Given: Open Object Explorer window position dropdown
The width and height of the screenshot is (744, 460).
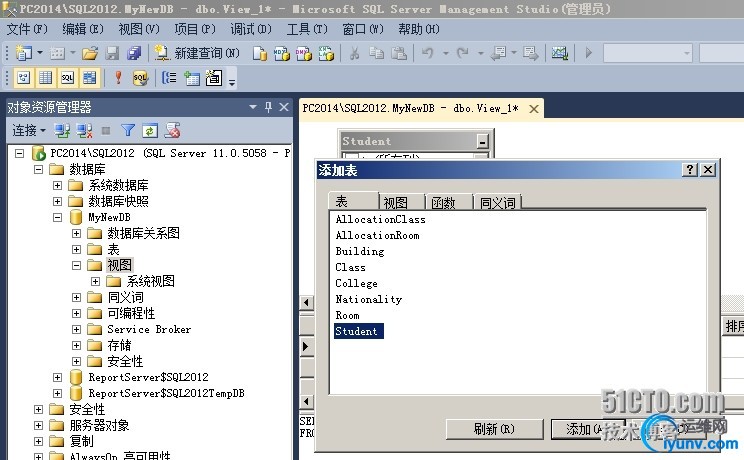Looking at the screenshot, I should click(x=253, y=107).
